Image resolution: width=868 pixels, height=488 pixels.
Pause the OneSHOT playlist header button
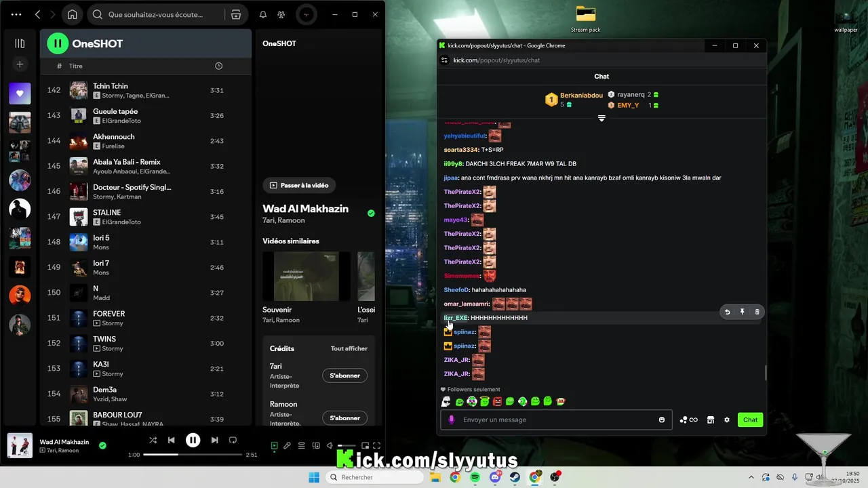(58, 43)
